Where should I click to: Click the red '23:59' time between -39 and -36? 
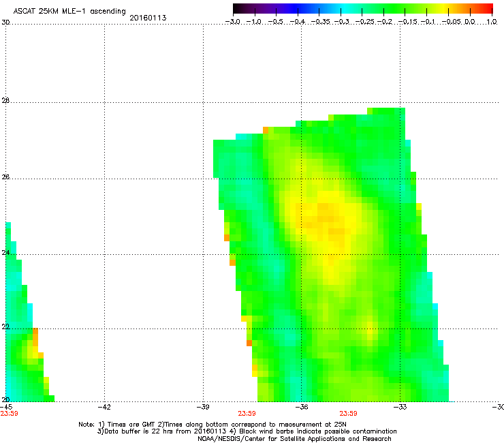(247, 414)
